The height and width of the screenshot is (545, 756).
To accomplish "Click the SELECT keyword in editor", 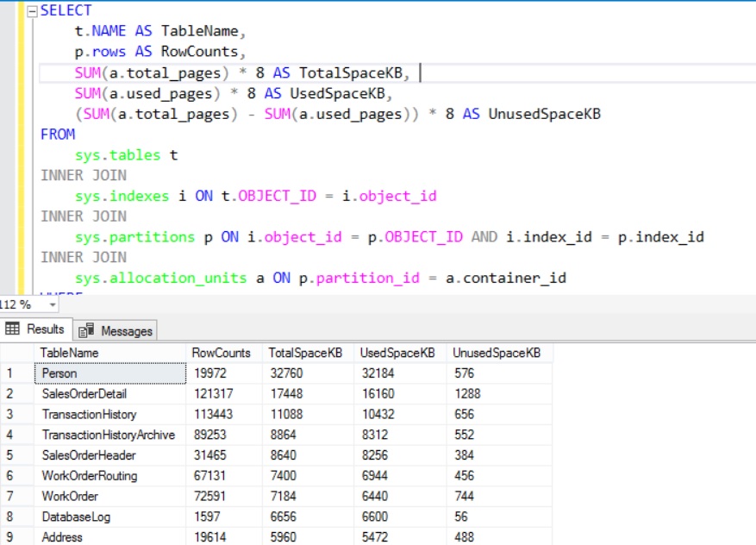I will pos(66,10).
